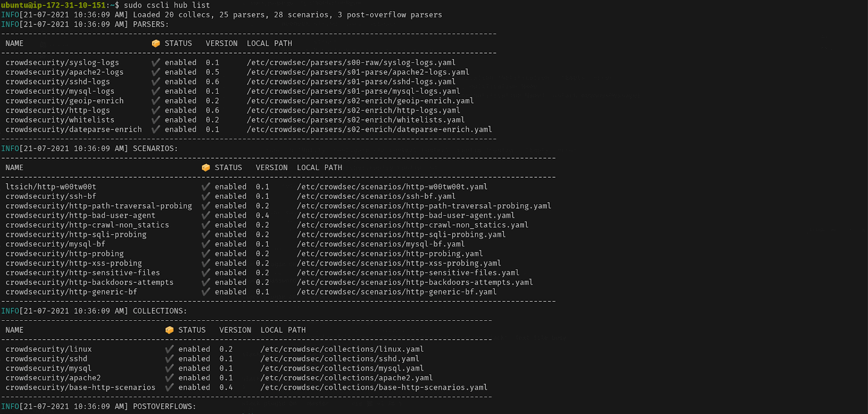868x414 pixels.
Task: Click the crowdsecurity/http-sqli-probing scenario name
Action: 76,235
